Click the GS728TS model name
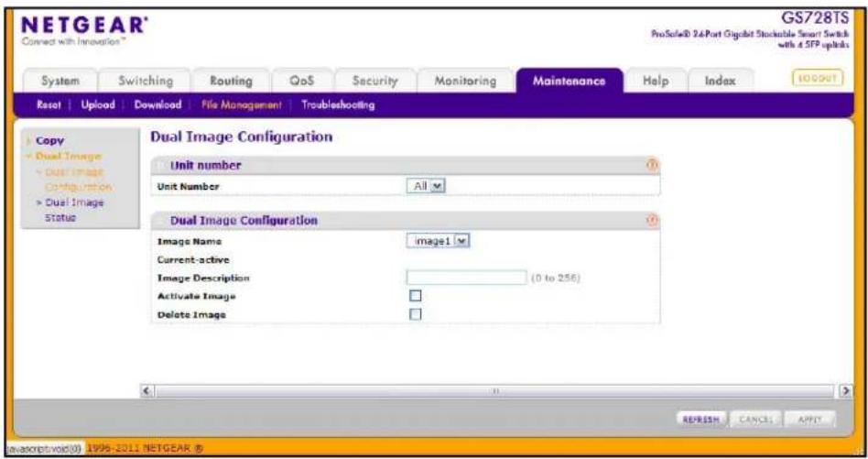The image size is (868, 459). tap(815, 17)
